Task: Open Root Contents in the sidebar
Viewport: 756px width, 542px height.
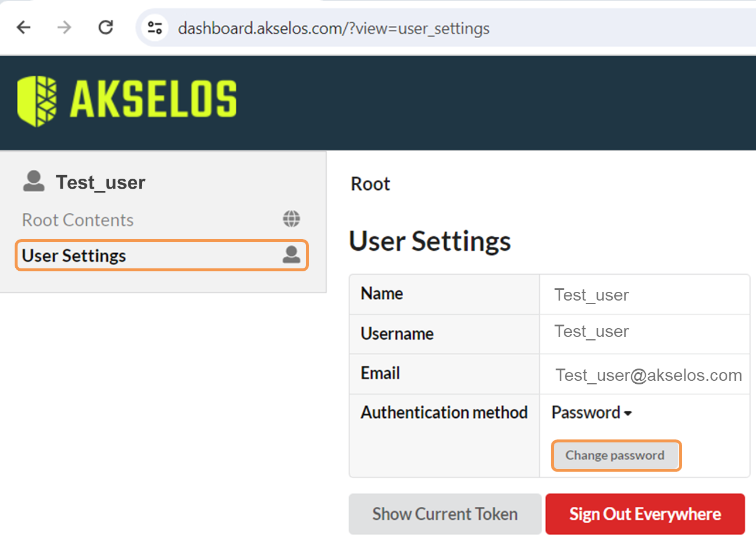Action: point(78,220)
